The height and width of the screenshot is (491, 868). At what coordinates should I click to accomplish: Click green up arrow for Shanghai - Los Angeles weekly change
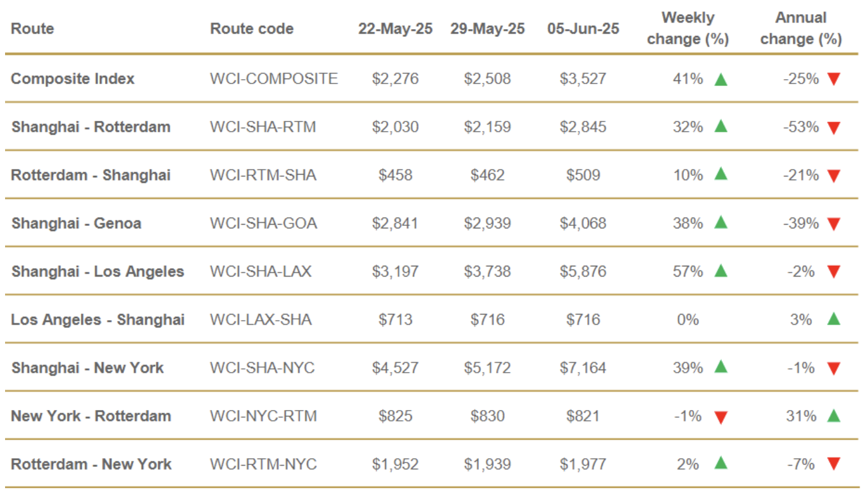[720, 271]
